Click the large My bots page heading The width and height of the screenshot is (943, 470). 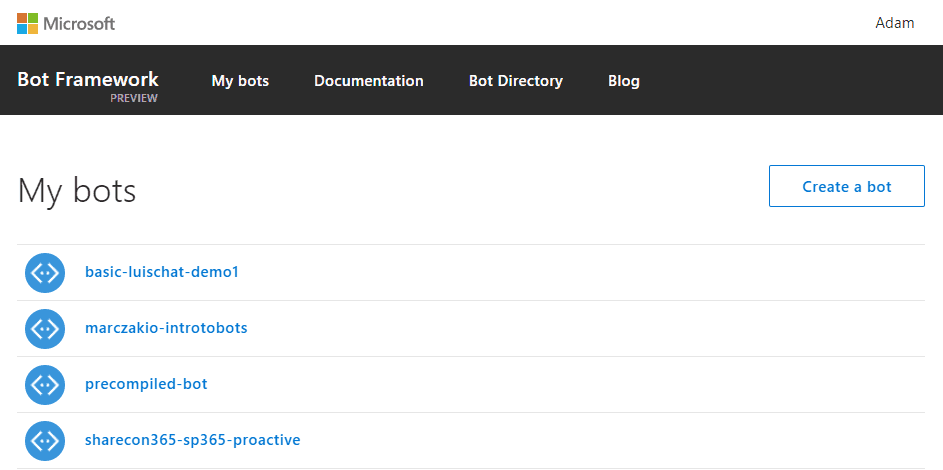pyautogui.click(x=77, y=190)
